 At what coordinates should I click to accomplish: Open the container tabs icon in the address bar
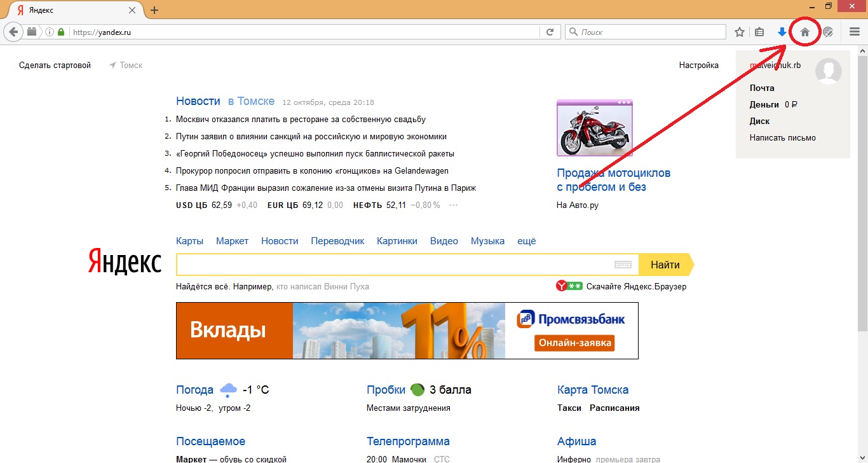[x=32, y=32]
